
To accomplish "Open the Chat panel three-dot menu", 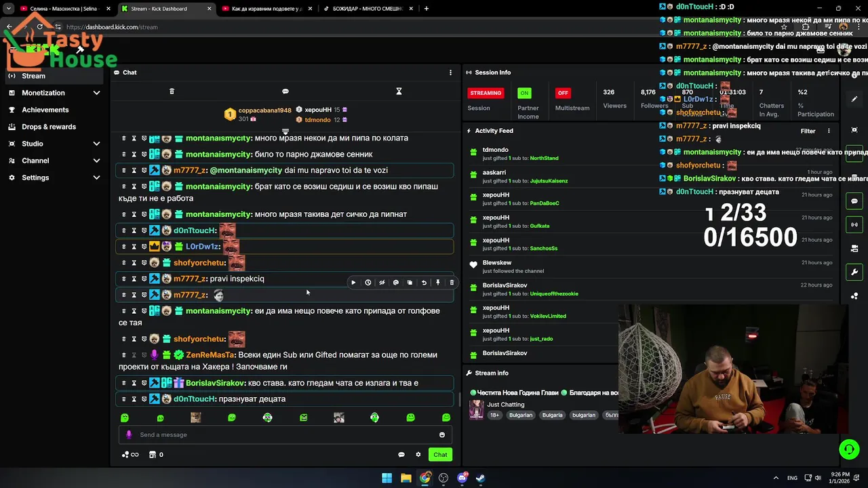I will pos(450,73).
